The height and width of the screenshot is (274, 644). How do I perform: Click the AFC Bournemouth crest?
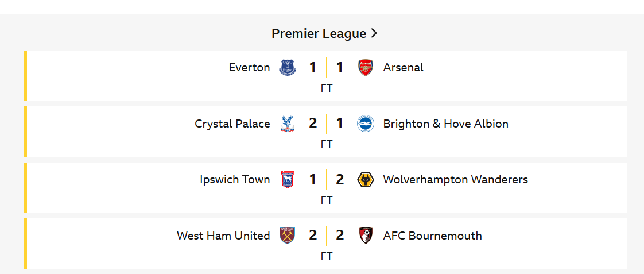point(365,236)
